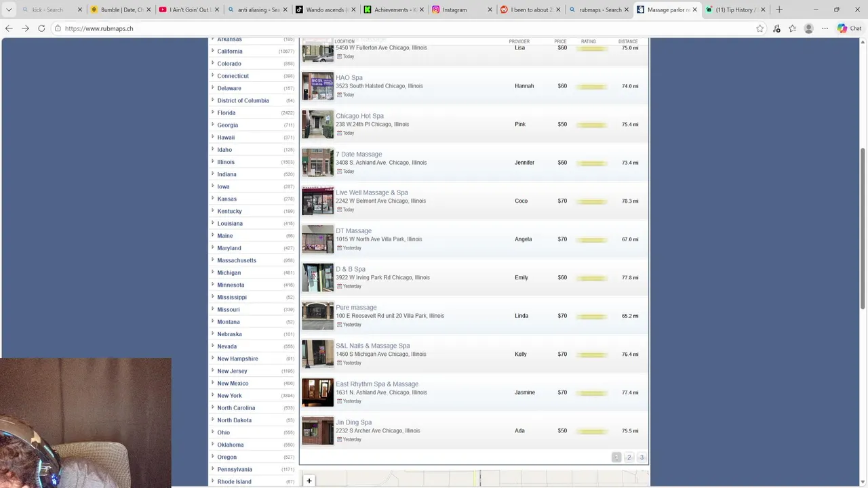Open the Chicago Hot Spa listing
The width and height of the screenshot is (868, 488).
click(359, 116)
